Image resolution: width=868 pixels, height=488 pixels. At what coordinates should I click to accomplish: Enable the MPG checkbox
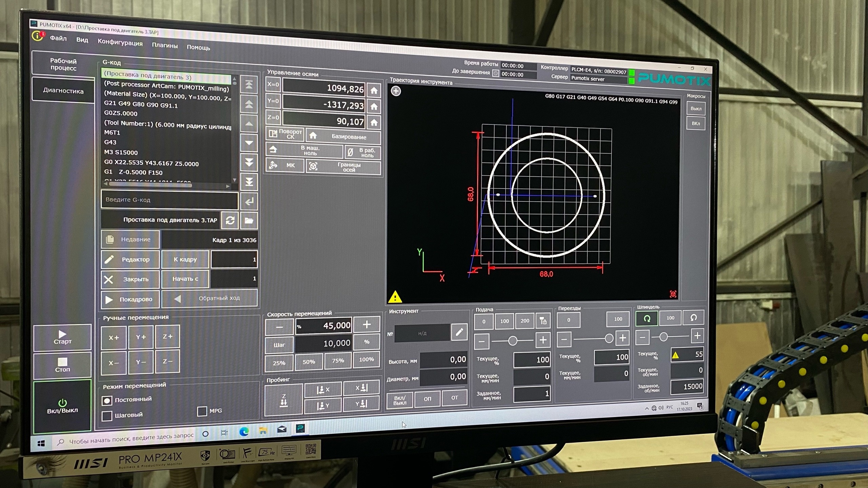(x=202, y=411)
